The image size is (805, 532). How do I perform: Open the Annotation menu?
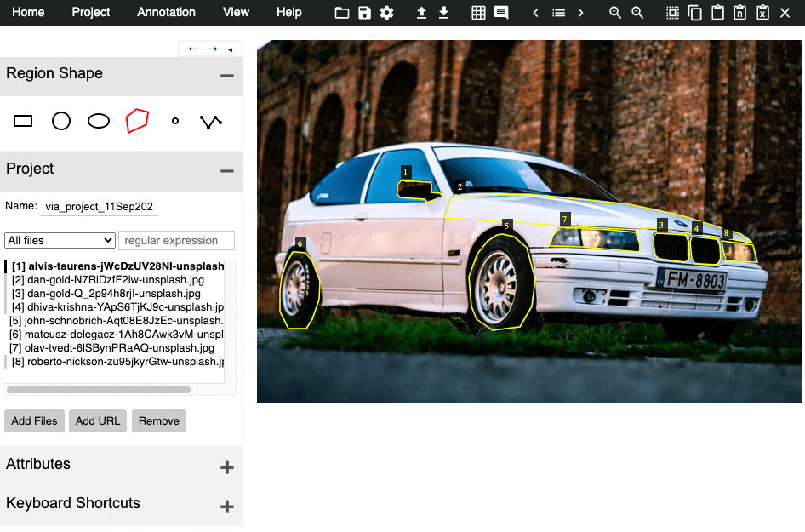[x=166, y=12]
